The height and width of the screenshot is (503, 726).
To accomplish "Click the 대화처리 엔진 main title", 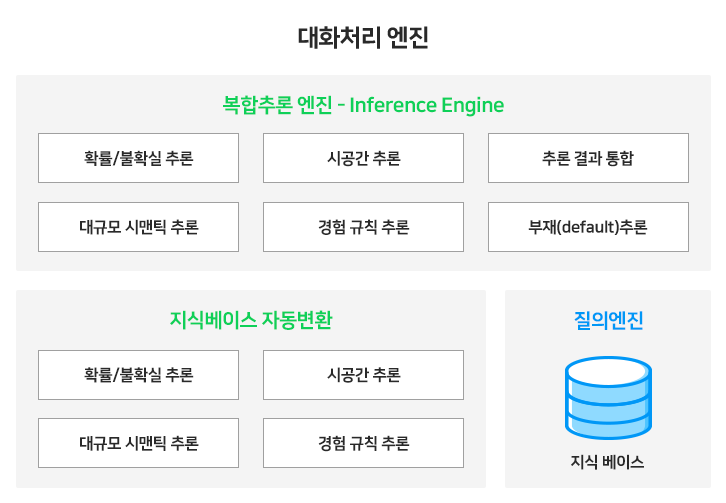I will click(363, 38).
